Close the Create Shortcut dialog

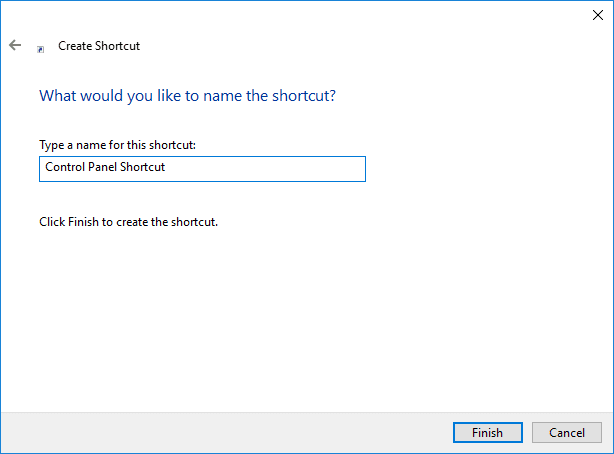(597, 14)
